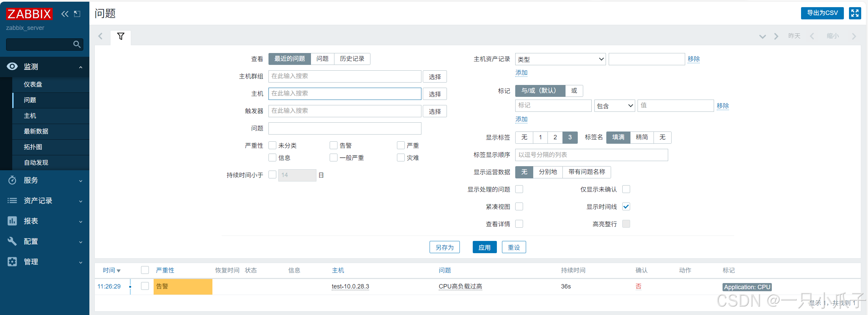Click the 管理 gear icon

(x=12, y=262)
